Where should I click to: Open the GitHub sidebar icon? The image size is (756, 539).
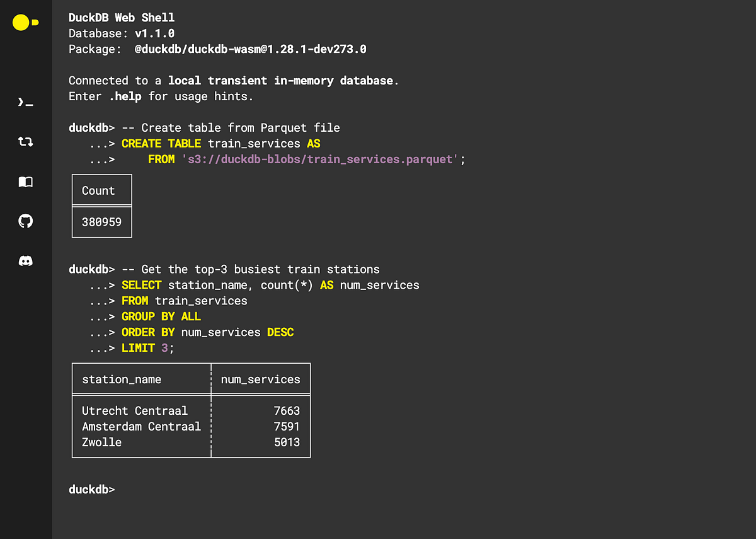click(x=25, y=221)
